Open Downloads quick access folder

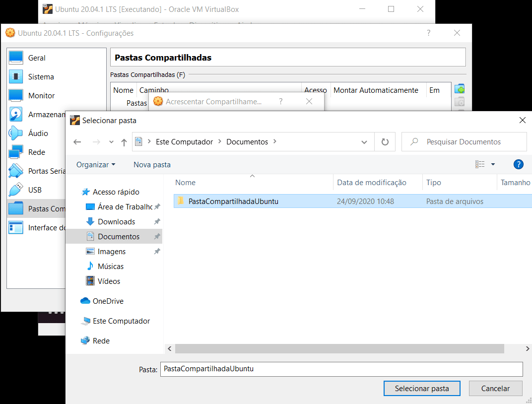click(116, 222)
